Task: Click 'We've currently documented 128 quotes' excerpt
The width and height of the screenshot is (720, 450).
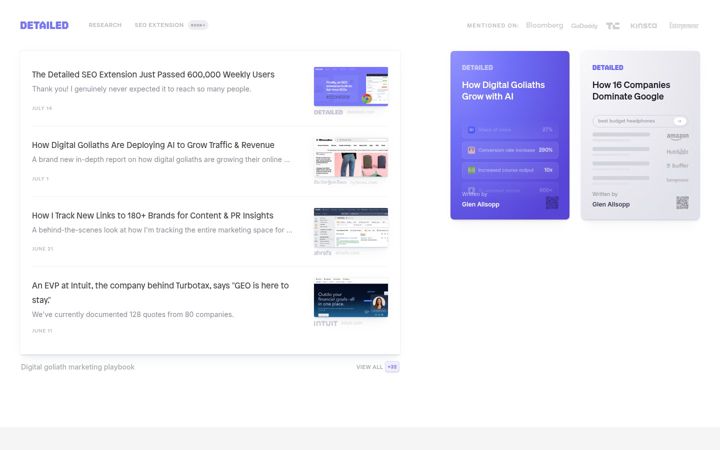Action: point(133,315)
